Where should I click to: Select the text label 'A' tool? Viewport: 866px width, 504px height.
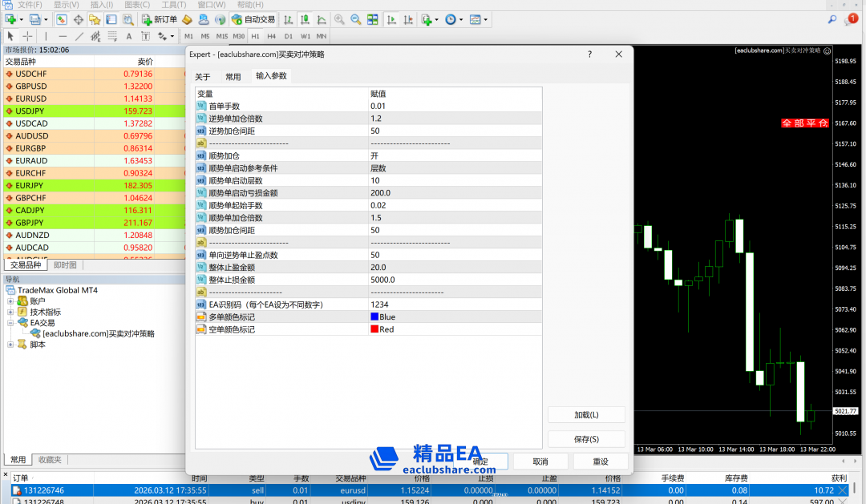[x=129, y=36]
